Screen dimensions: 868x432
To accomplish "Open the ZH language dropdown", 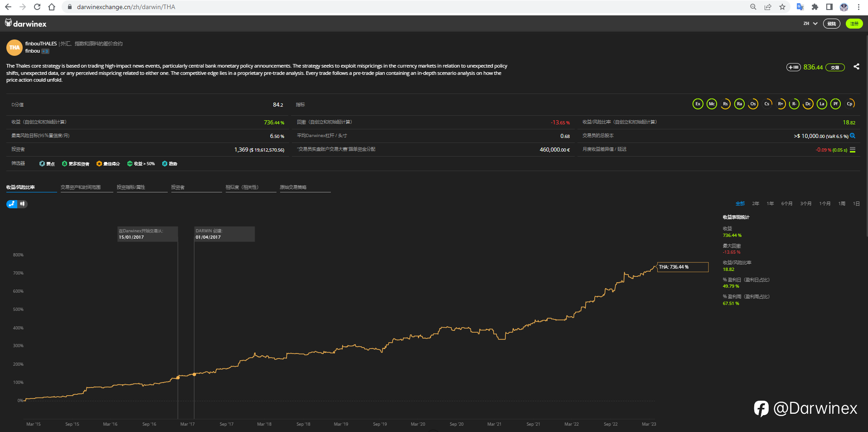I will (x=810, y=24).
